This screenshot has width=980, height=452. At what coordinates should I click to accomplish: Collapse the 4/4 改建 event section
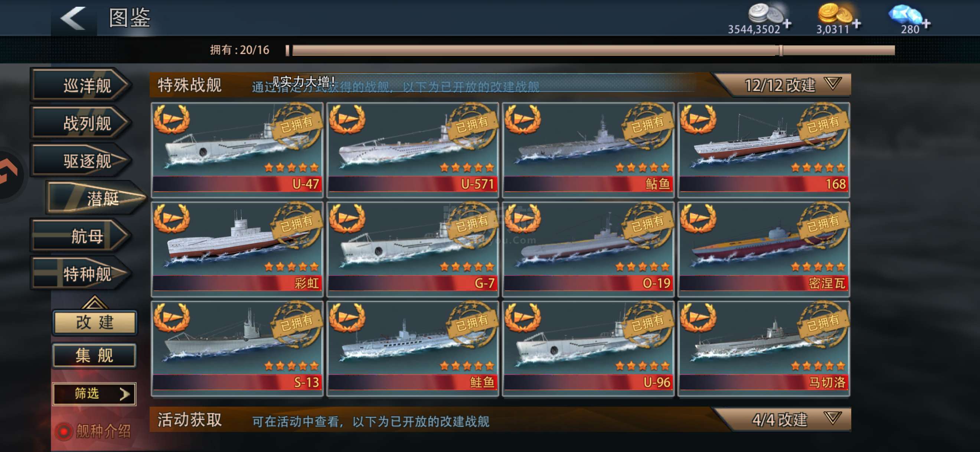[x=833, y=418]
